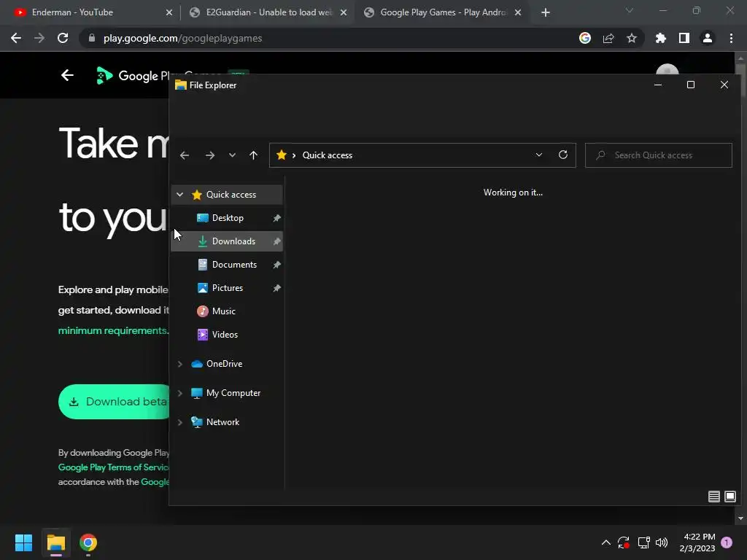The height and width of the screenshot is (560, 747).
Task: Go up one folder level in File Explorer
Action: coord(253,155)
